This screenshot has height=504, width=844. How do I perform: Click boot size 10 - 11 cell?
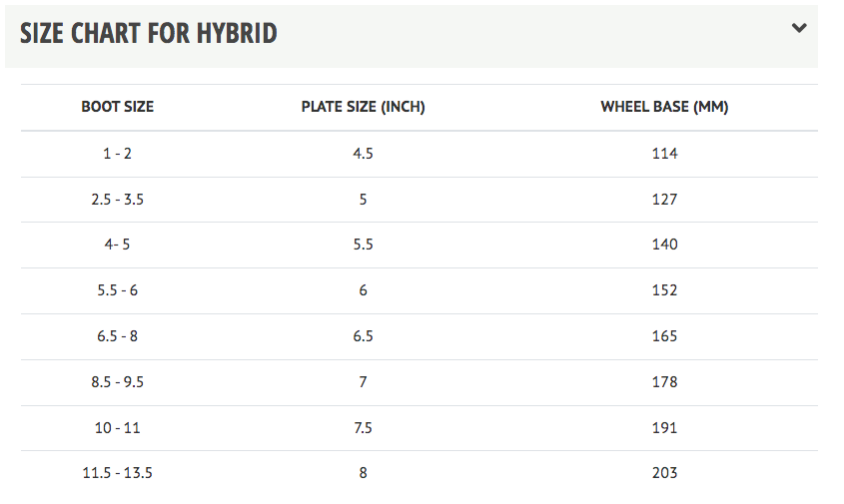117,427
